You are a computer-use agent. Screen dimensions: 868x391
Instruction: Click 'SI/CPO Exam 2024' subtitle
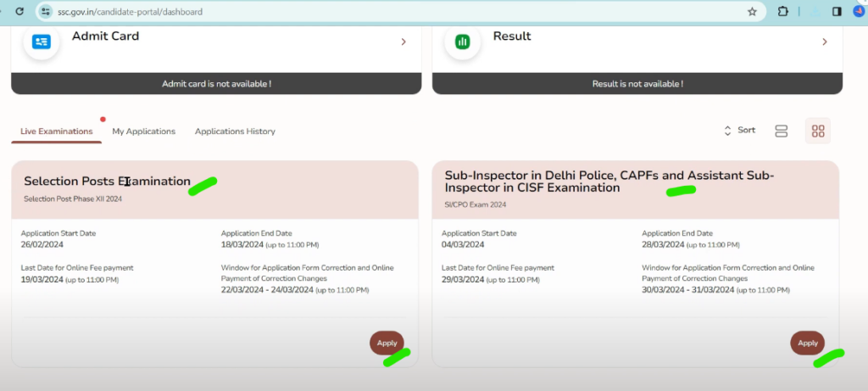coord(476,205)
